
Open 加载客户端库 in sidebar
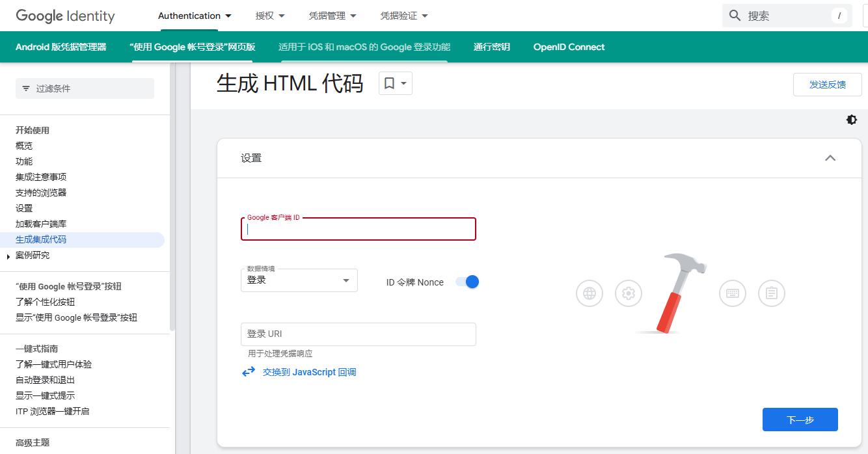click(x=41, y=224)
